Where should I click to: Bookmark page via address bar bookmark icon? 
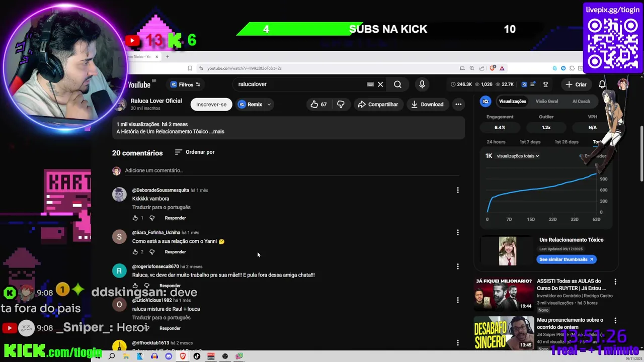click(x=190, y=68)
